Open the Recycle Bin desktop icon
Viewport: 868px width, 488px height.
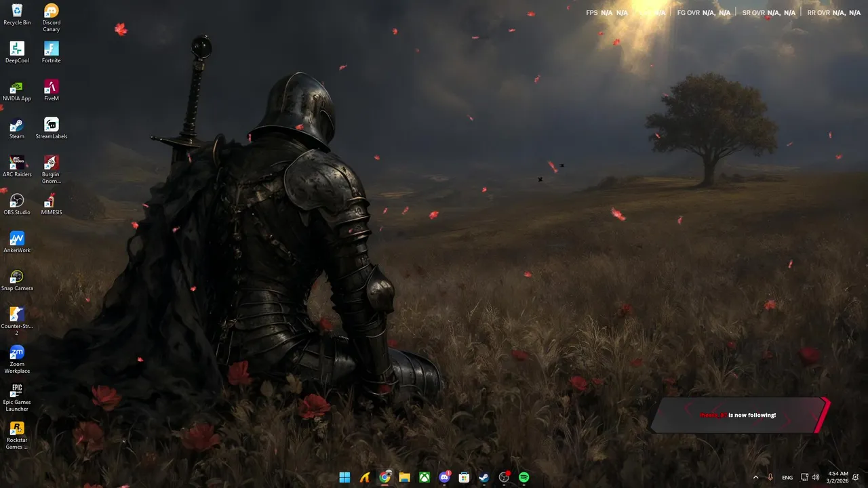click(x=17, y=14)
